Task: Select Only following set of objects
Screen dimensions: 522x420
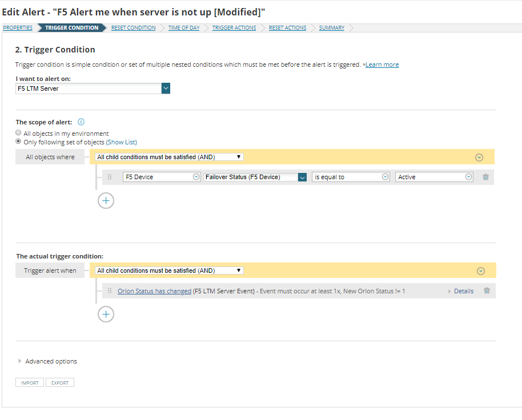Action: click(x=18, y=142)
